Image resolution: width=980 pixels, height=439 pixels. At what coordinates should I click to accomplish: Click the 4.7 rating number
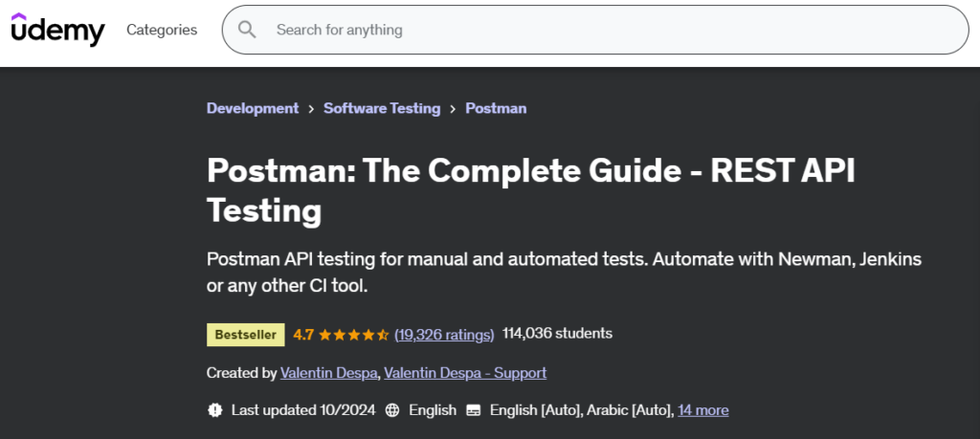point(303,335)
